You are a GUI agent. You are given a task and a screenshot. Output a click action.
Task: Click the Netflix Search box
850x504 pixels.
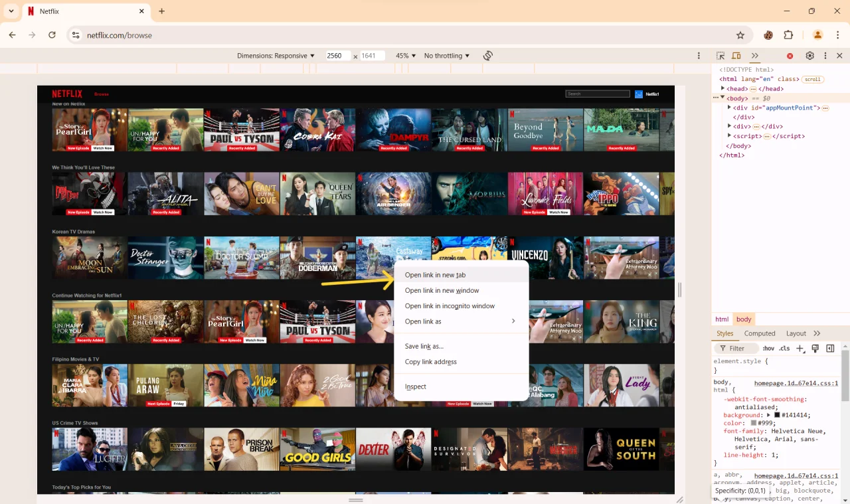point(598,94)
